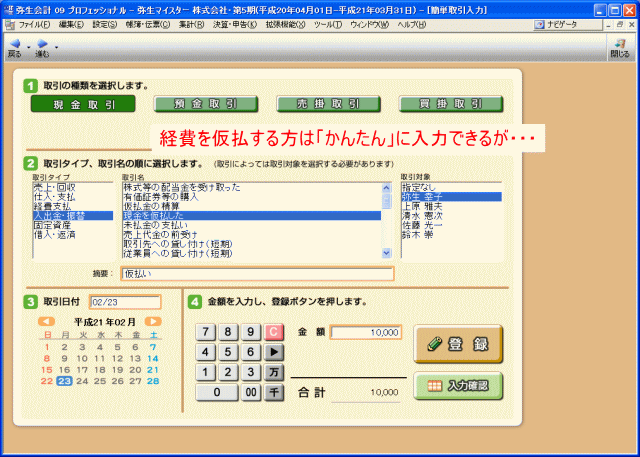Click the 取引日付 date field showing 02/23
The height and width of the screenshot is (457, 640).
(x=125, y=302)
